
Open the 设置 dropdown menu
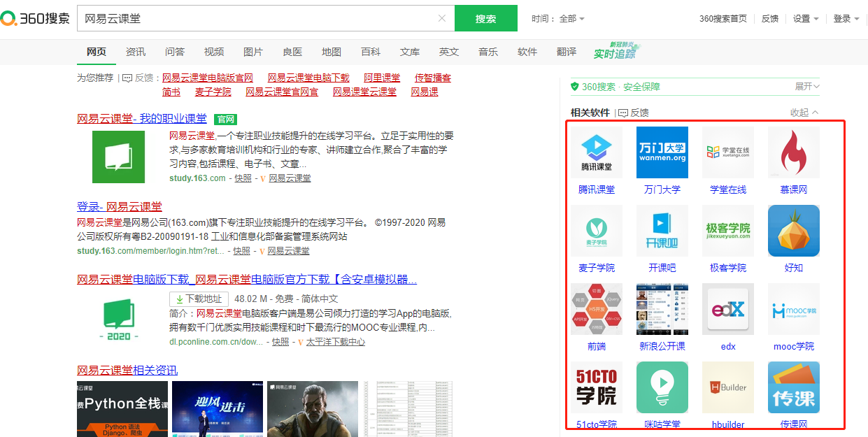[x=806, y=19]
